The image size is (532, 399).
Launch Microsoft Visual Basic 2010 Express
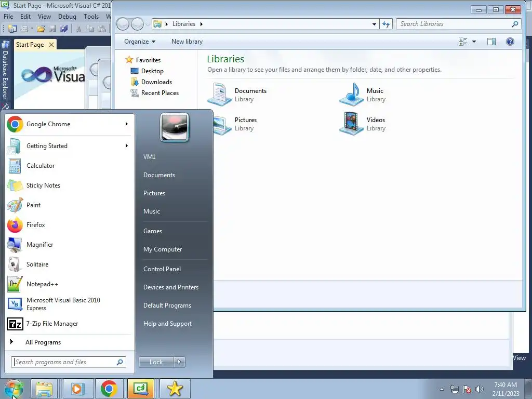[70, 304]
